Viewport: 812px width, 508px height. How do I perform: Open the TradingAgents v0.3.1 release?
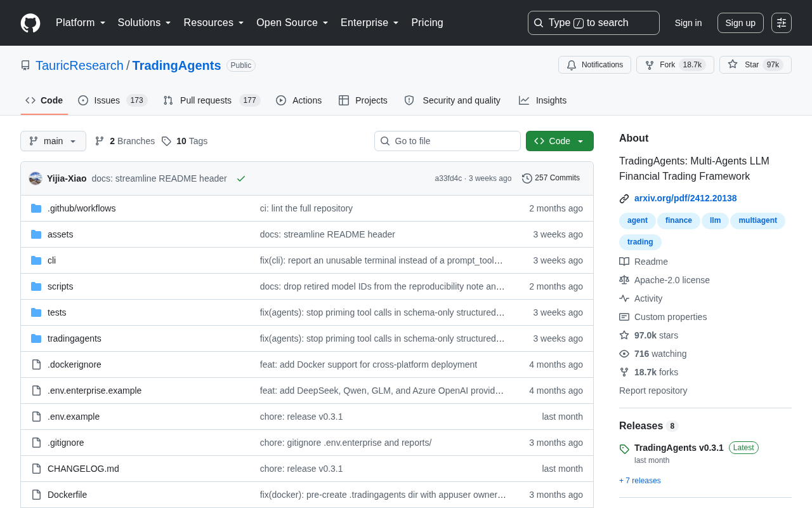[x=679, y=448]
